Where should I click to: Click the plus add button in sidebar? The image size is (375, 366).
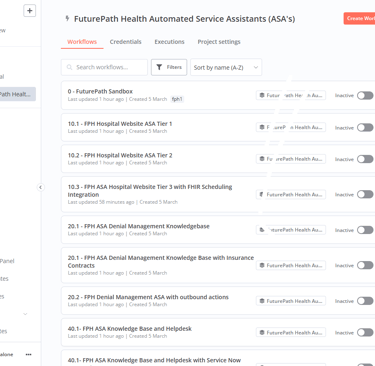[x=30, y=11]
